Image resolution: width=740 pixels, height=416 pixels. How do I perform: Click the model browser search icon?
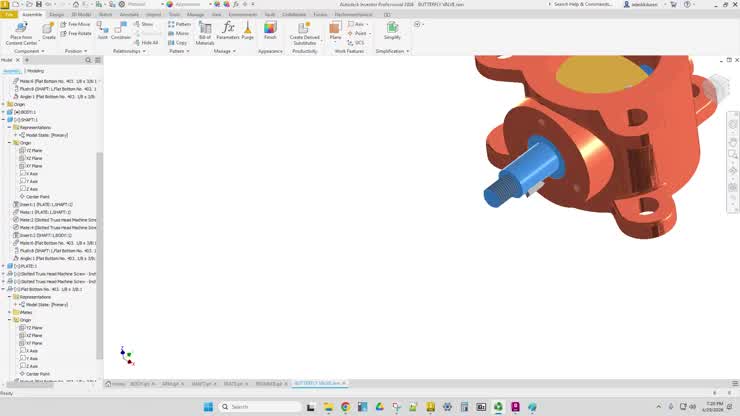coord(88,60)
